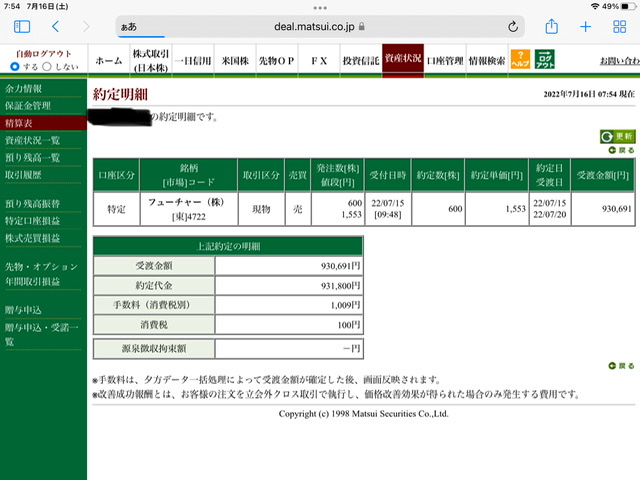The width and height of the screenshot is (640, 480).
Task: Select 自動ログアウト しない radio button
Action: 47,66
